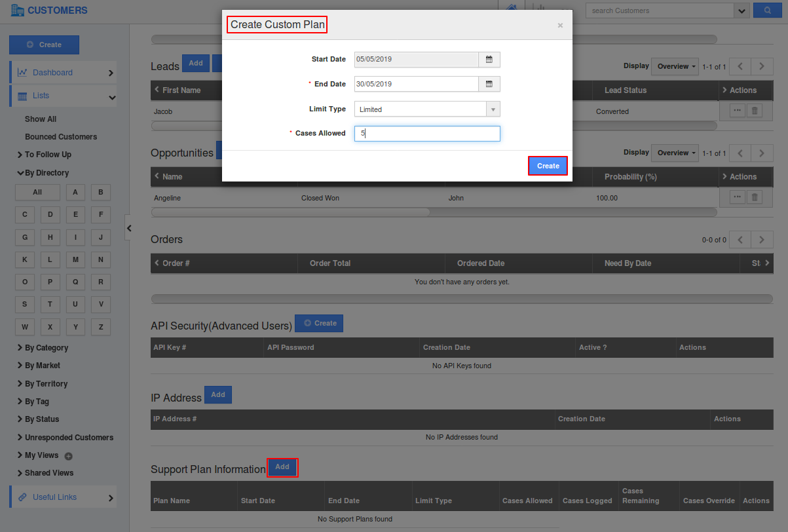This screenshot has height=532, width=788.
Task: Filter the directory by letter M
Action: coord(75,260)
